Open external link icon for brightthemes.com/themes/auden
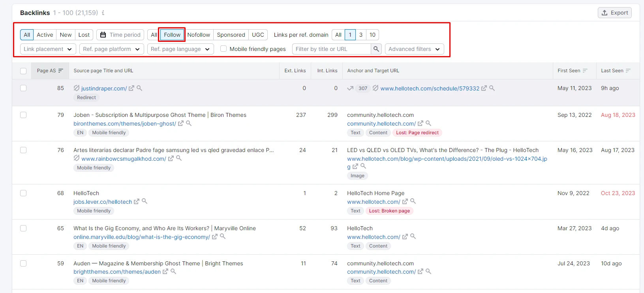 point(165,272)
